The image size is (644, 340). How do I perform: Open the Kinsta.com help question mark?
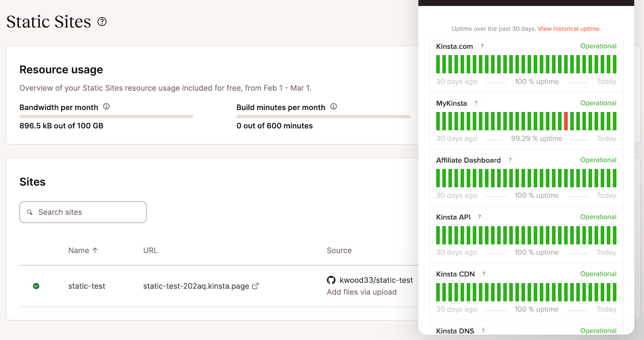click(x=482, y=46)
